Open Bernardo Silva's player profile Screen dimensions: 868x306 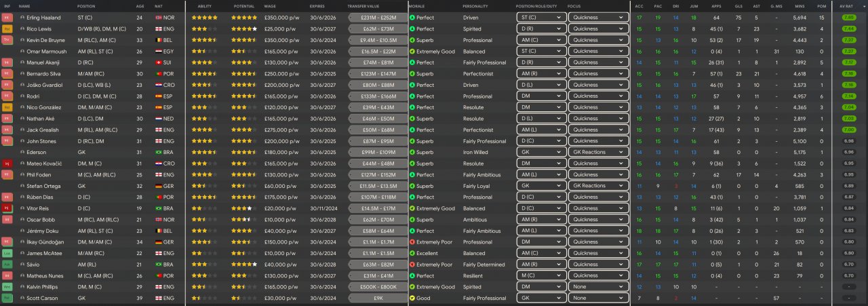(x=43, y=73)
